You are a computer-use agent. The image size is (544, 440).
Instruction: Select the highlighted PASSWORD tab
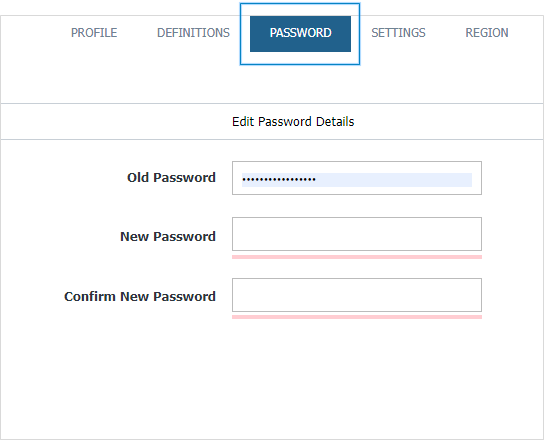click(x=300, y=34)
